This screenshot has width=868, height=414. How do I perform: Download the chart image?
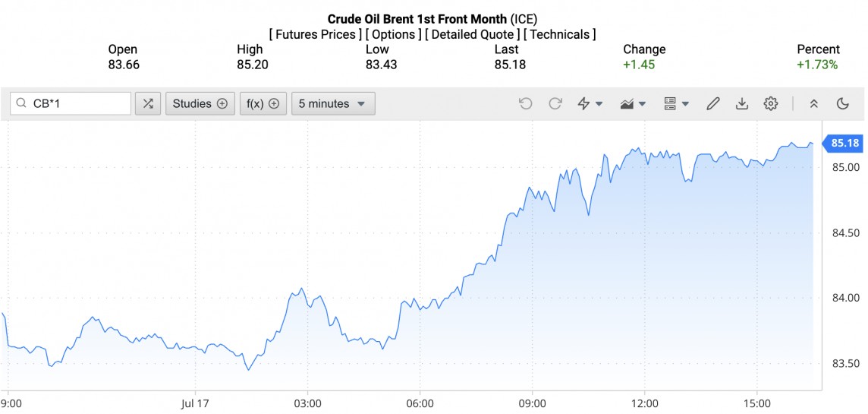(x=742, y=103)
